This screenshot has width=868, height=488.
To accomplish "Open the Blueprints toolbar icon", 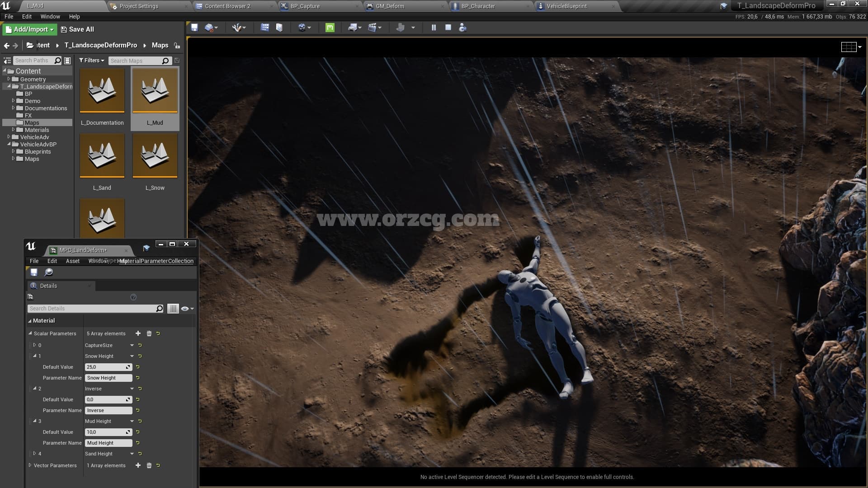I will point(352,28).
